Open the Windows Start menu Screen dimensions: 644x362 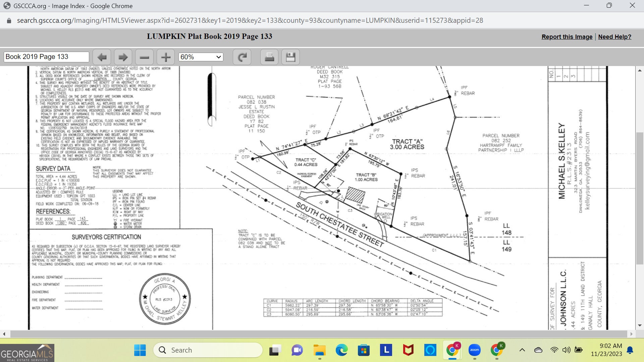coord(140,350)
